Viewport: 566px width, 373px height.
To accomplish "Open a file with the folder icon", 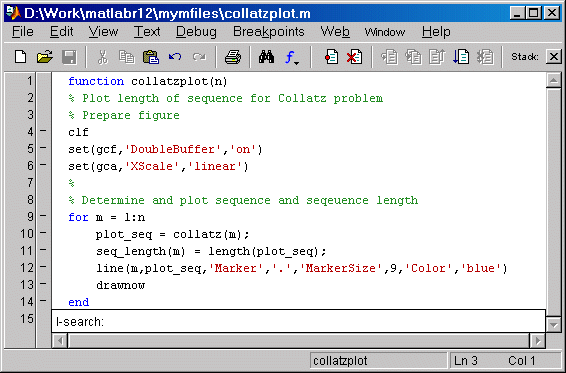I will [45, 57].
